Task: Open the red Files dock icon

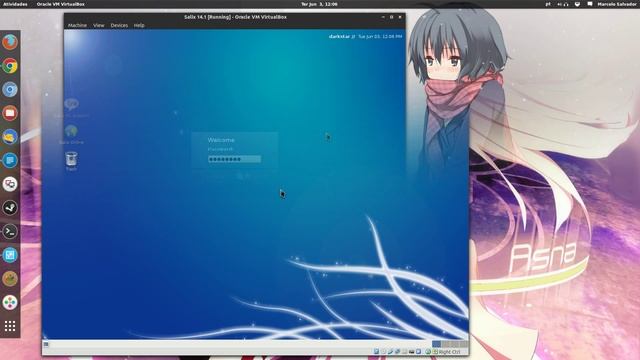Action: [10, 113]
